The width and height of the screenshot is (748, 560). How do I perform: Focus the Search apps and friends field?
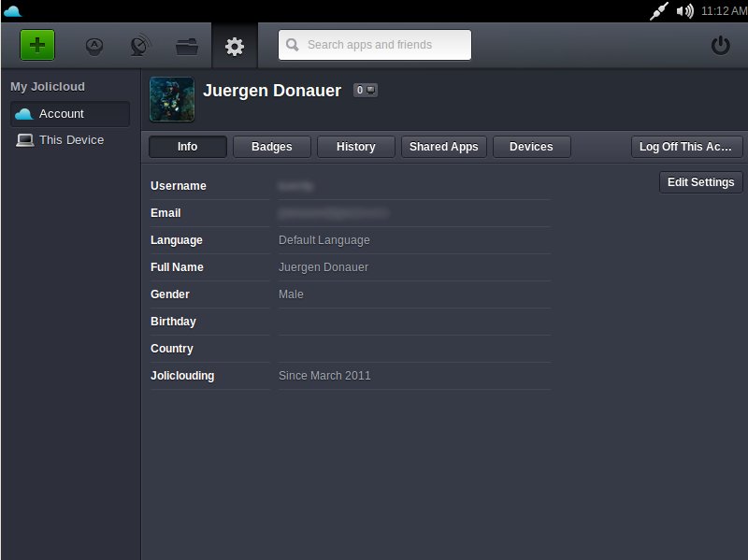(x=375, y=45)
